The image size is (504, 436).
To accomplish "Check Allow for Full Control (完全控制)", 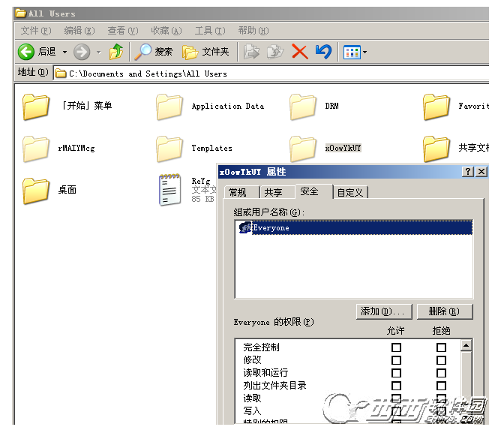I will pos(396,347).
